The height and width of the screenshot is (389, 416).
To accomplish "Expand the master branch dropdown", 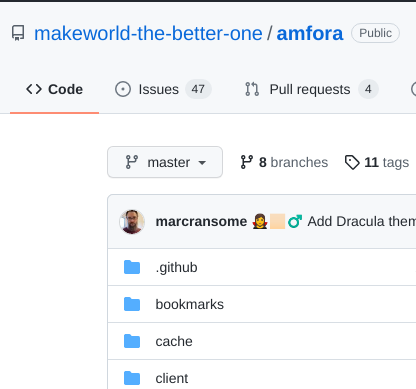I will tap(165, 162).
